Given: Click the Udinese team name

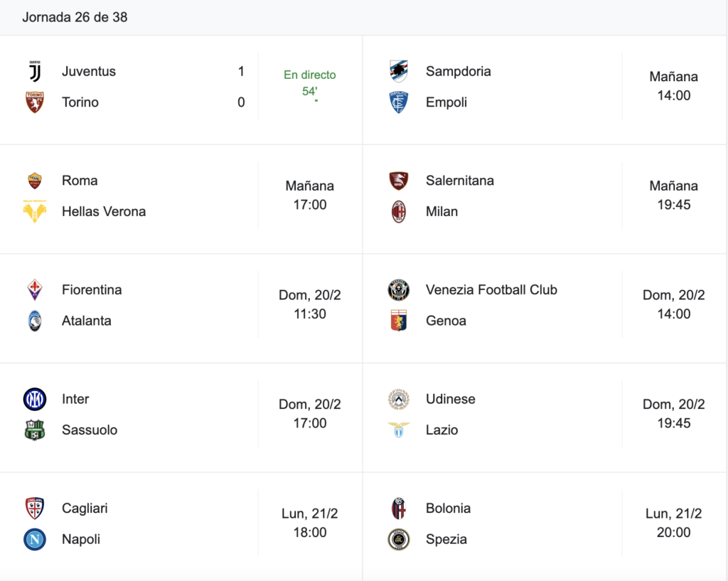Looking at the screenshot, I should (450, 399).
